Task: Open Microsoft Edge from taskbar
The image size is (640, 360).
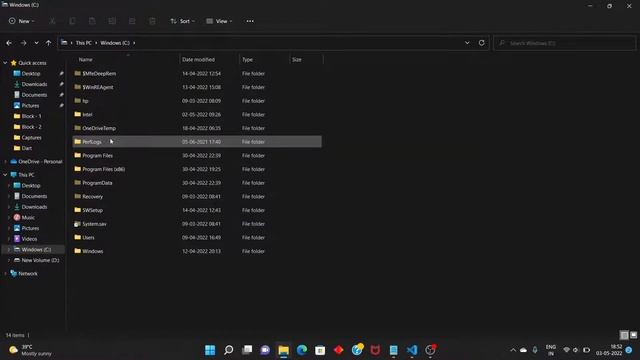Action: 302,350
